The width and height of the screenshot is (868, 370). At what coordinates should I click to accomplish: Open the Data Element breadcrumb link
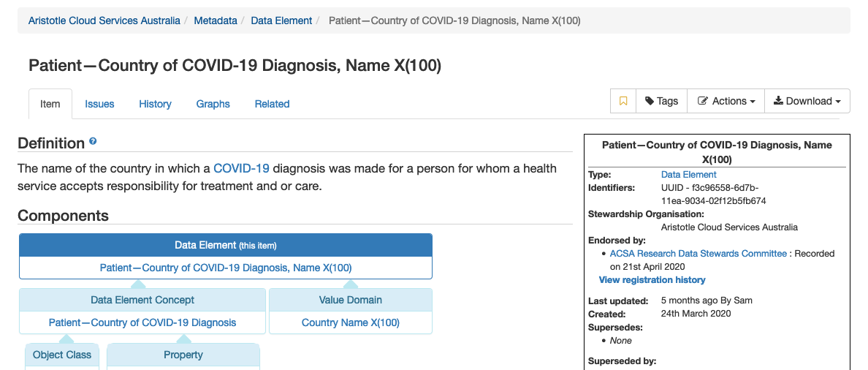tap(281, 20)
